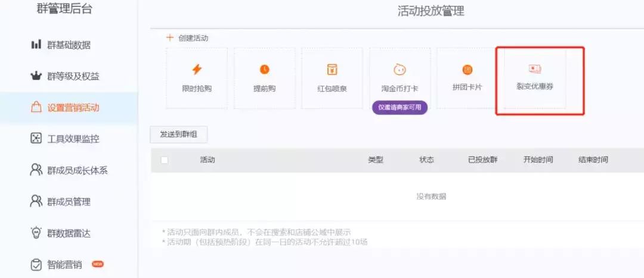Click the 活动 column header
Screen dimensions: 644x278
[x=208, y=160]
